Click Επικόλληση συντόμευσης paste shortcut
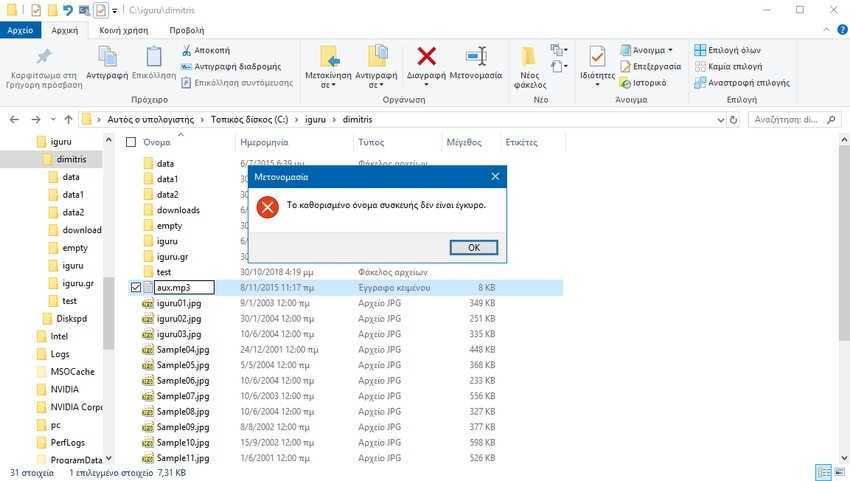 pos(237,83)
